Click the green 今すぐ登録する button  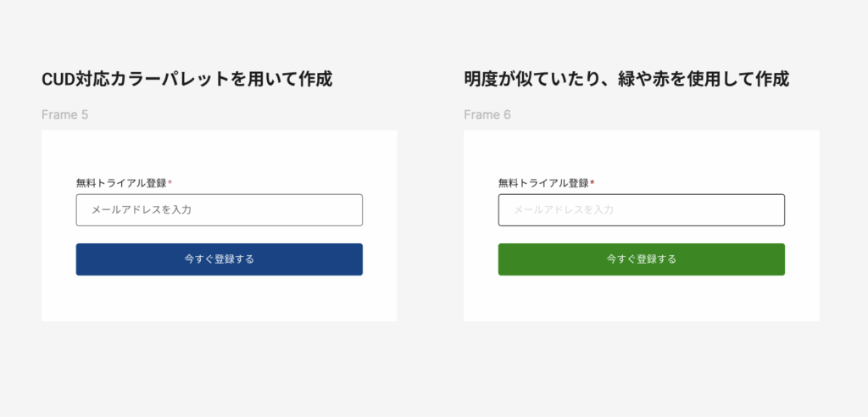(x=642, y=259)
